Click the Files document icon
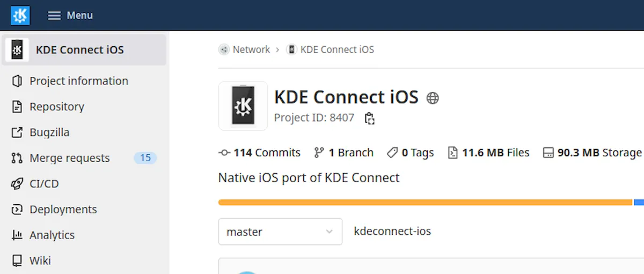Image resolution: width=644 pixels, height=274 pixels. pyautogui.click(x=452, y=153)
